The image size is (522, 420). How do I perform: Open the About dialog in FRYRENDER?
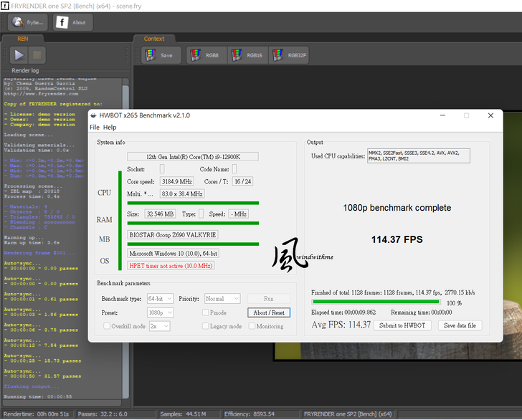click(x=71, y=22)
